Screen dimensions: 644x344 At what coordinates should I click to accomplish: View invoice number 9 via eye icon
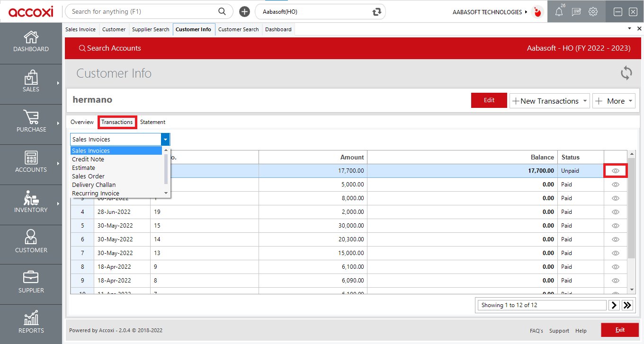pyautogui.click(x=616, y=267)
